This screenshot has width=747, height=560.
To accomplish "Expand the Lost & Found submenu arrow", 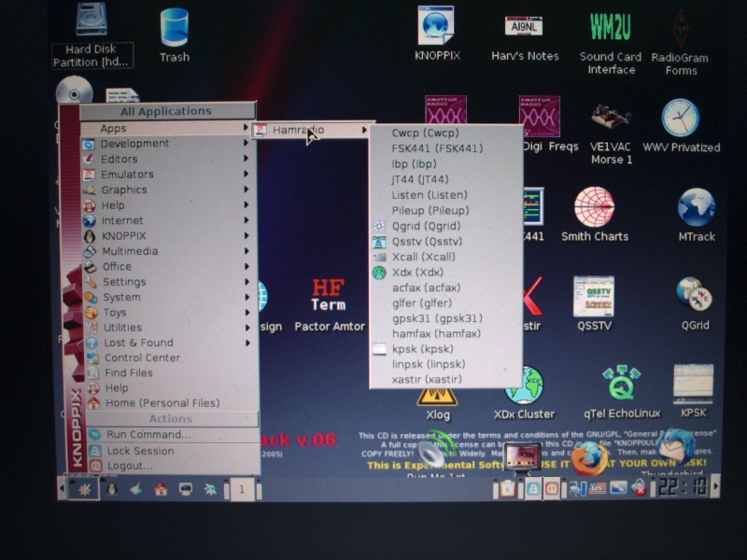I will pyautogui.click(x=247, y=343).
